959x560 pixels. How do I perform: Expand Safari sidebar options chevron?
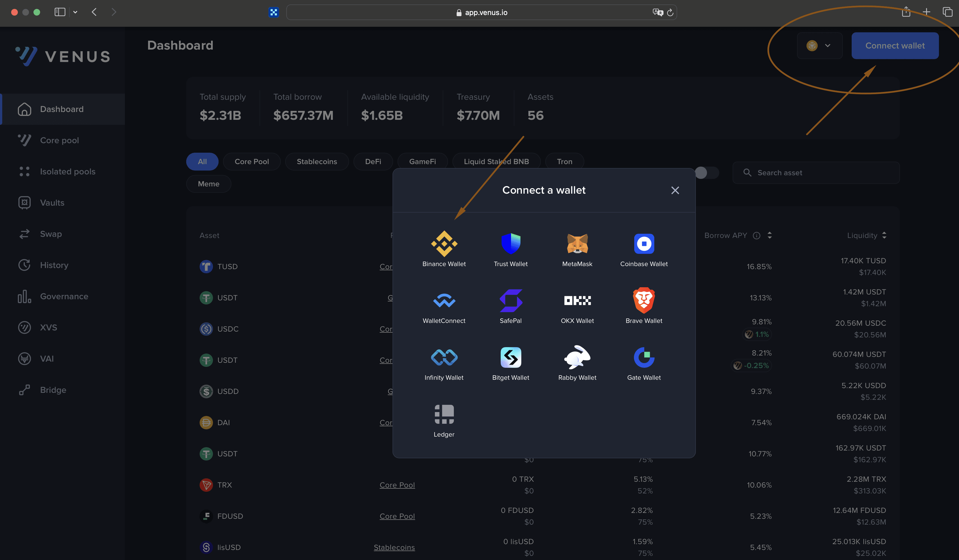pyautogui.click(x=75, y=12)
